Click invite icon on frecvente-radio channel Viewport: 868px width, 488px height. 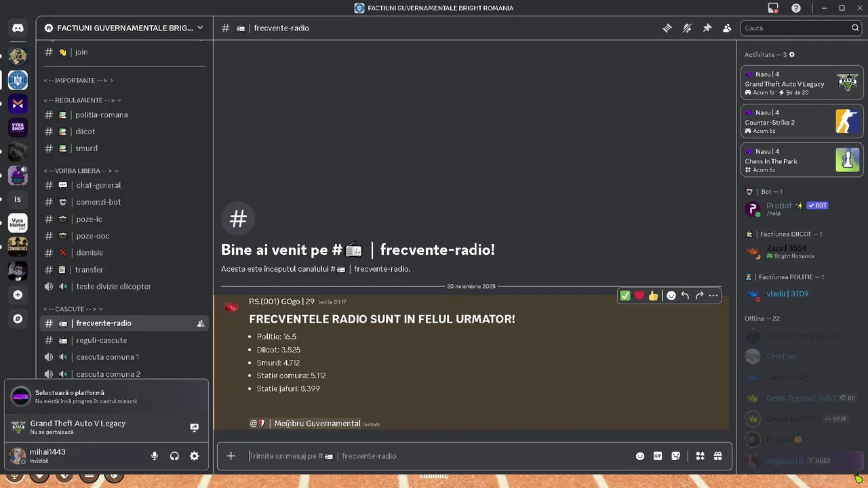(200, 324)
